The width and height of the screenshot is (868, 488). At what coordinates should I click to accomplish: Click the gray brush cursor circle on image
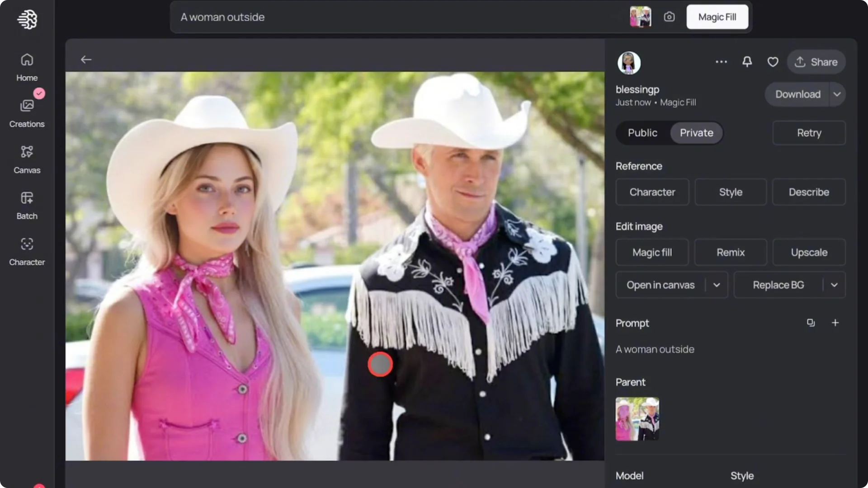(380, 364)
